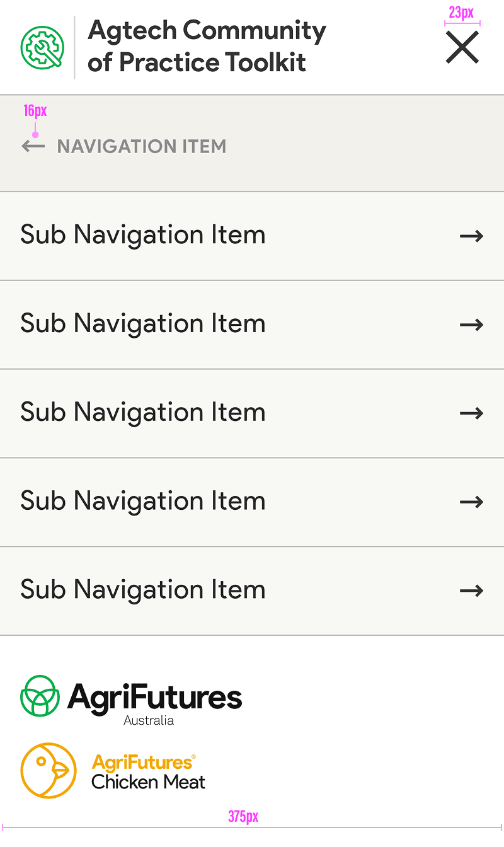Click the right arrow on the last sub navigation row
The height and width of the screenshot is (847, 504).
point(471,591)
